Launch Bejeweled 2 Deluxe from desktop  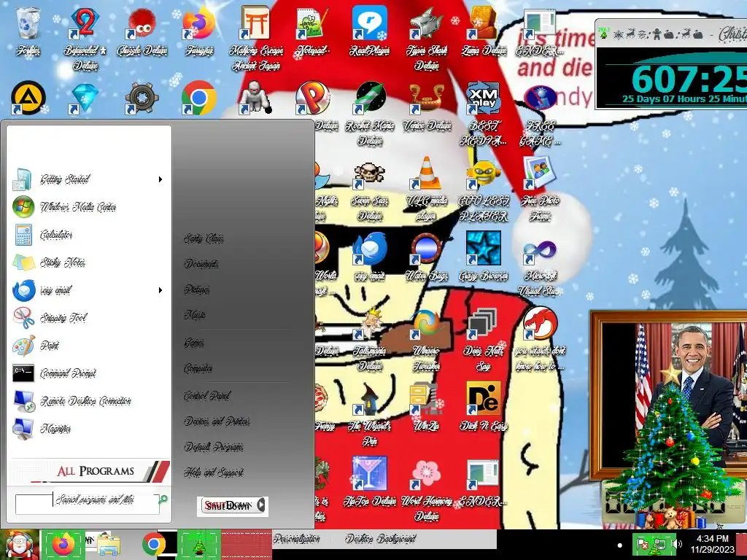pyautogui.click(x=85, y=38)
